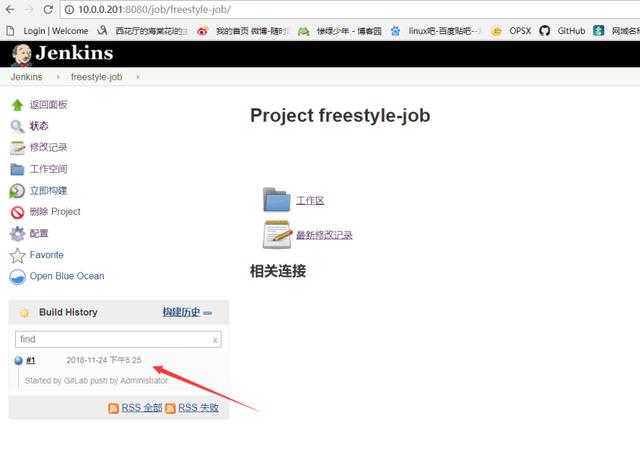The image size is (640, 455).
Task: Open the workspace folder icon in the sidebar
Action: (17, 169)
